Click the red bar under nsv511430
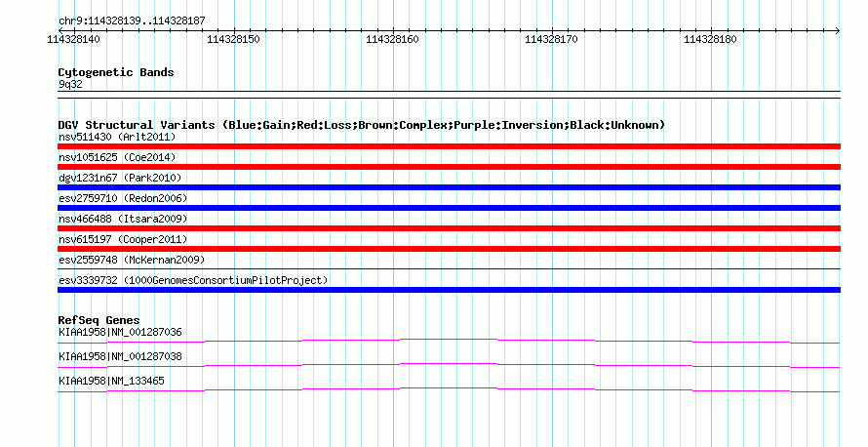This screenshot has height=447, width=868. coord(449,146)
